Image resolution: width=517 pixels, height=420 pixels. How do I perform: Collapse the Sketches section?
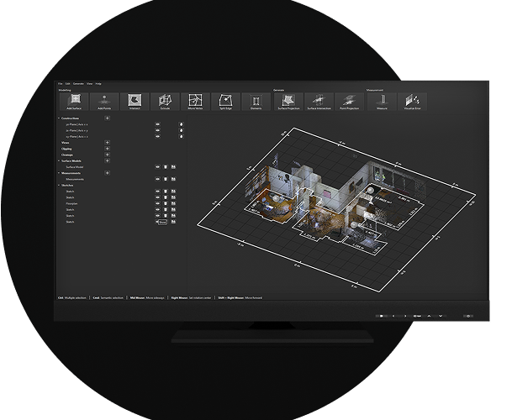(58, 186)
